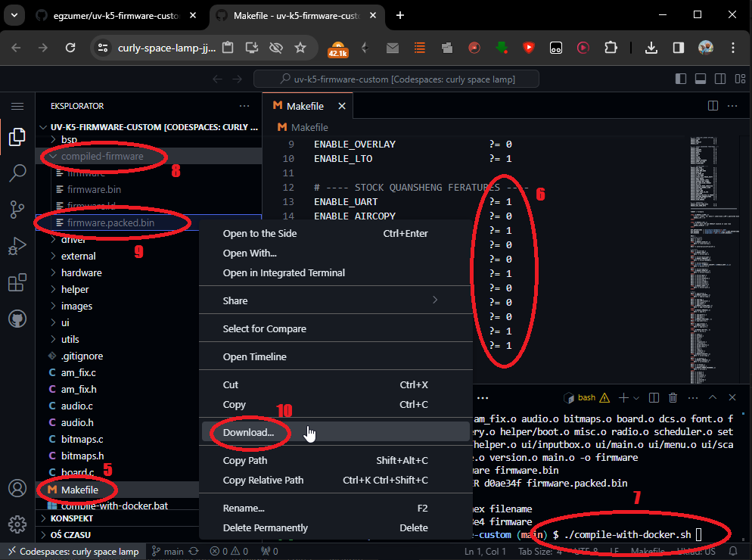Toggle the browser side panel button

(679, 48)
